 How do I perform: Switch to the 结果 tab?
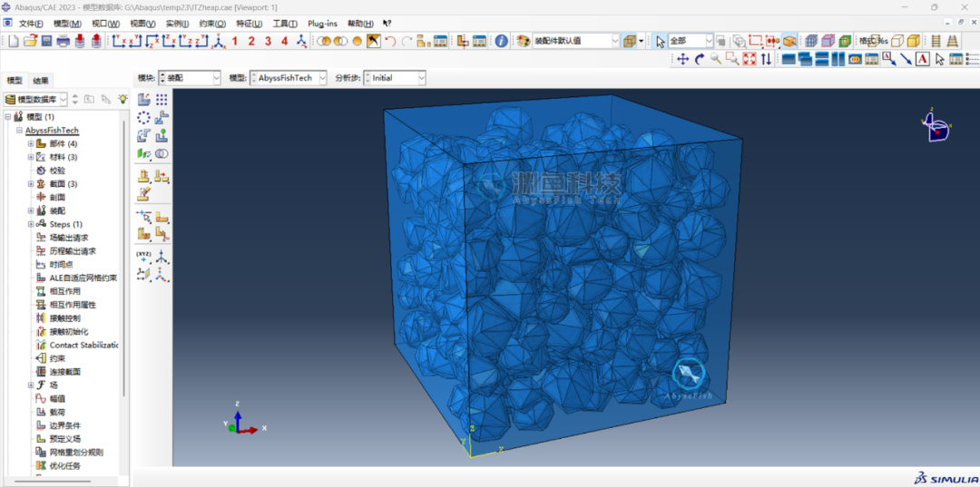(x=41, y=81)
